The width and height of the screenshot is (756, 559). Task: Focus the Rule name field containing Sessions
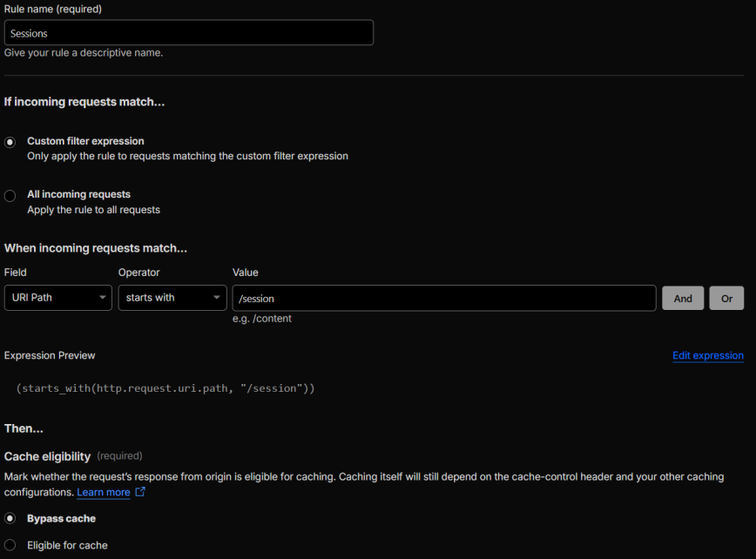tap(189, 33)
